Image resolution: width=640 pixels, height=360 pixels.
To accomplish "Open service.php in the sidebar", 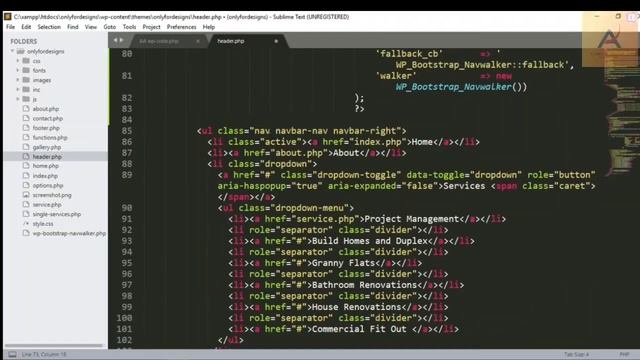I will click(x=47, y=204).
